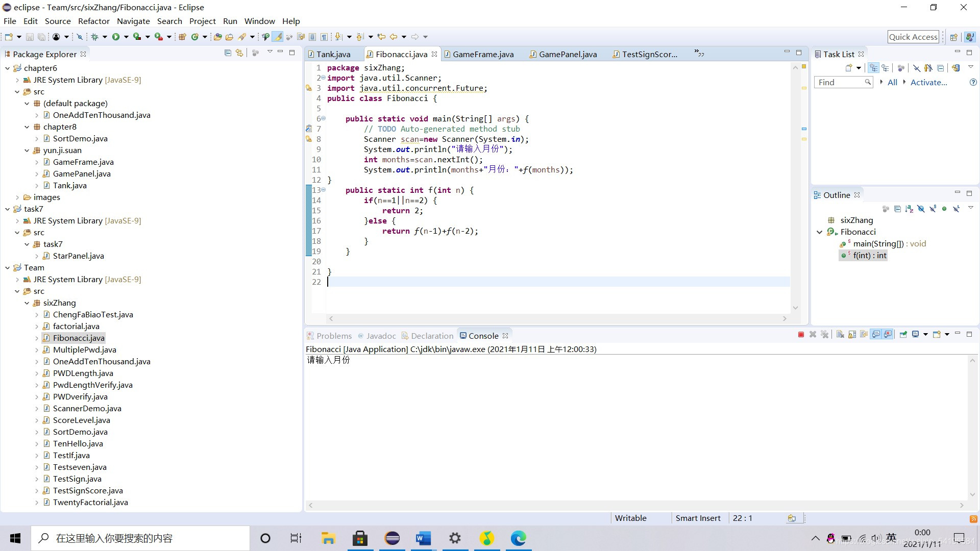Click the Coverage launch icon
Screen dimensions: 980x551
(137, 37)
